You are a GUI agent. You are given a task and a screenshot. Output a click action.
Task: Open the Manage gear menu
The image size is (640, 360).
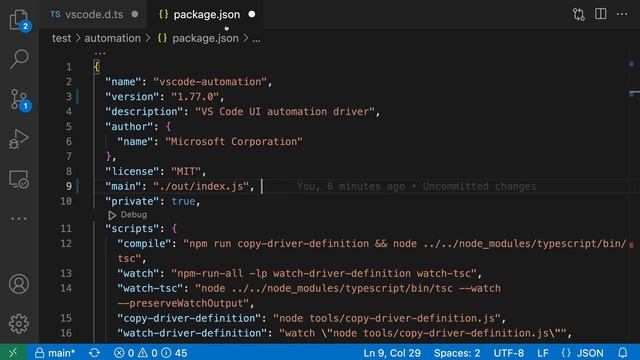(x=19, y=323)
